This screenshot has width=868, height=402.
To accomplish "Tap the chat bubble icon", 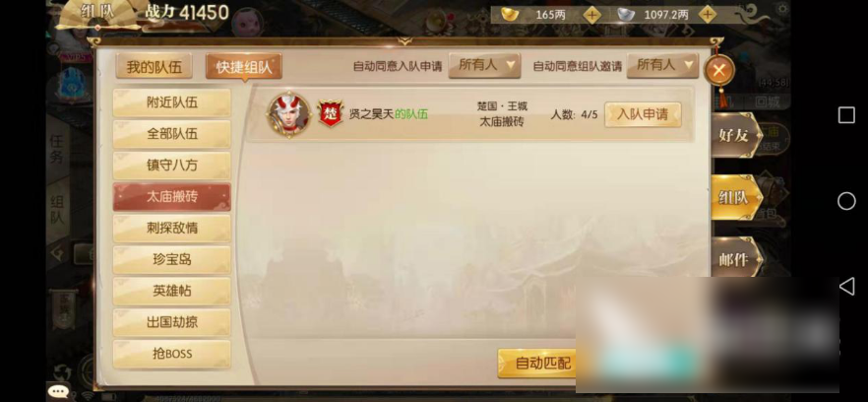I will (59, 391).
